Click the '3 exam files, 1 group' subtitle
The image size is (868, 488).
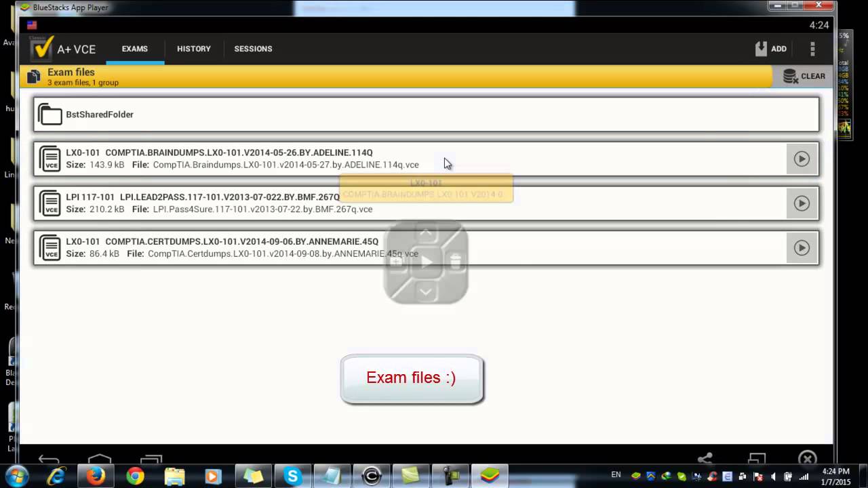coord(83,83)
